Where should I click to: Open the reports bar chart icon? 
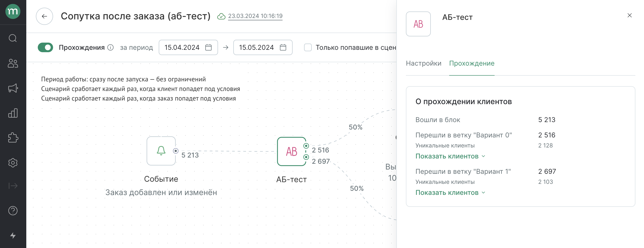[13, 113]
